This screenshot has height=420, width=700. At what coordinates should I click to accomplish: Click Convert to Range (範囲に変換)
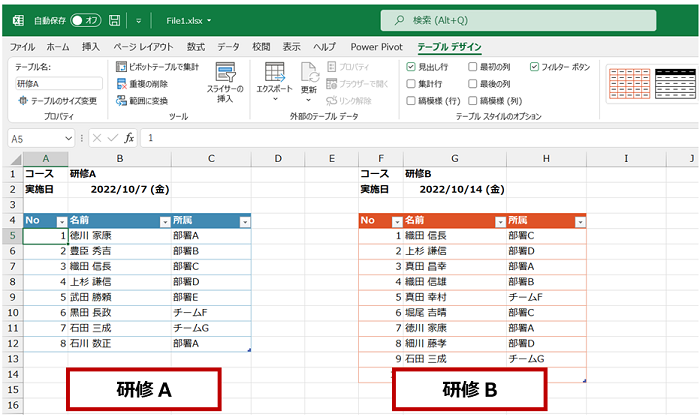tap(122, 101)
